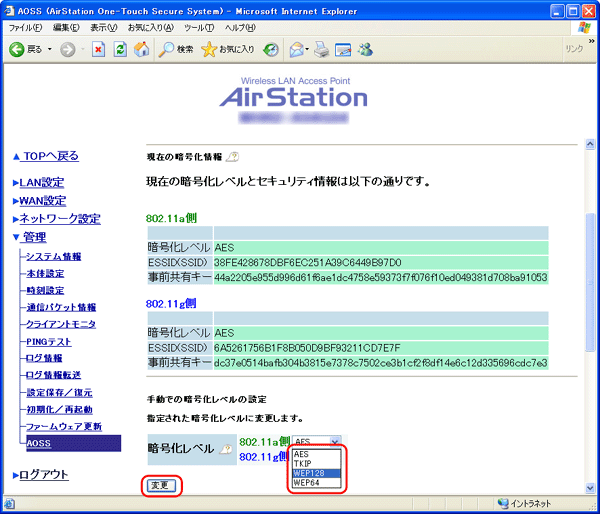Click the vertical scrollbar thumb
Image resolution: width=600 pixels, height=514 pixels.
point(590,282)
